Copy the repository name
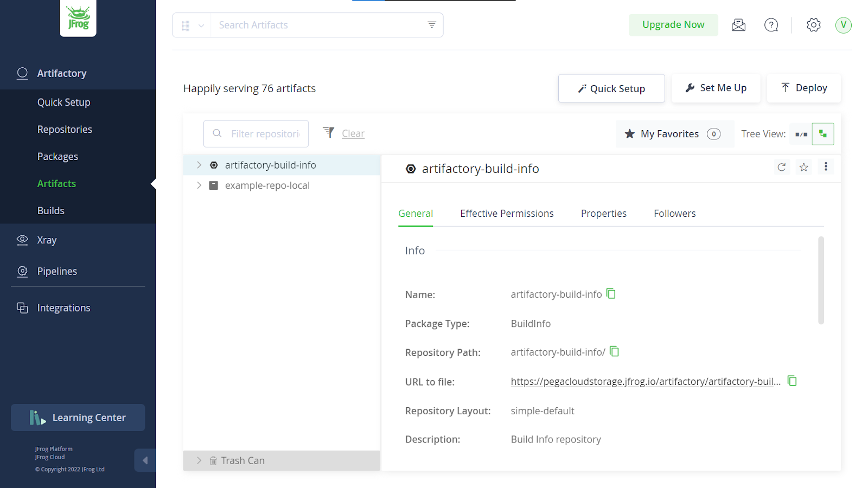 [x=611, y=293]
